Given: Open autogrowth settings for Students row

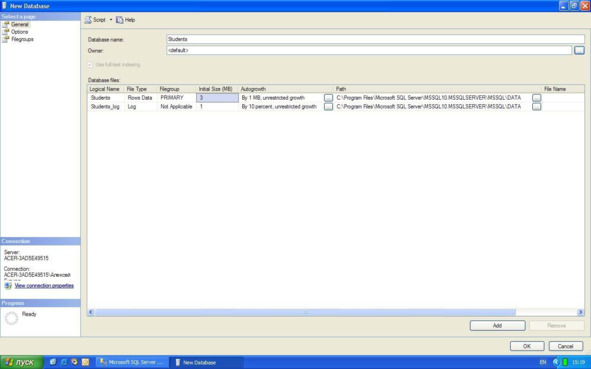Looking at the screenshot, I should [x=328, y=98].
